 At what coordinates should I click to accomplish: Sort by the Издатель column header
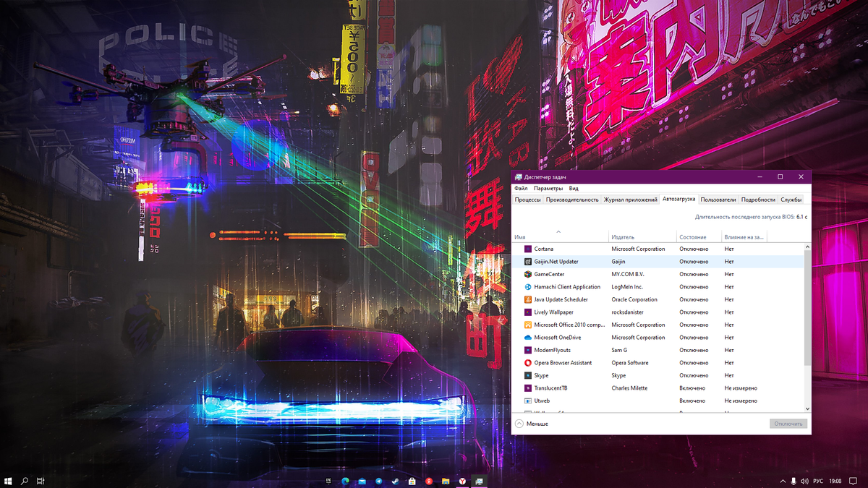pos(642,236)
